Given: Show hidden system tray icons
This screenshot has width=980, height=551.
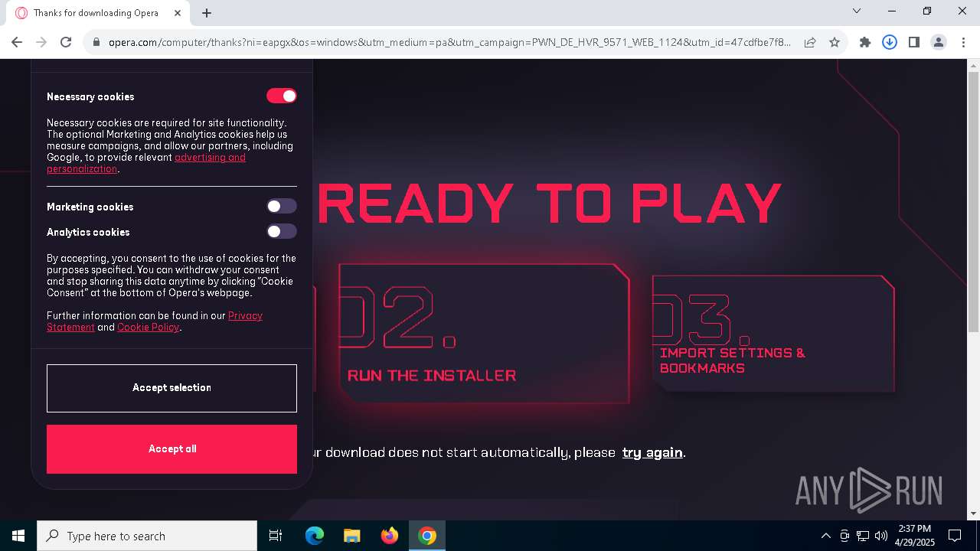Looking at the screenshot, I should coord(825,536).
